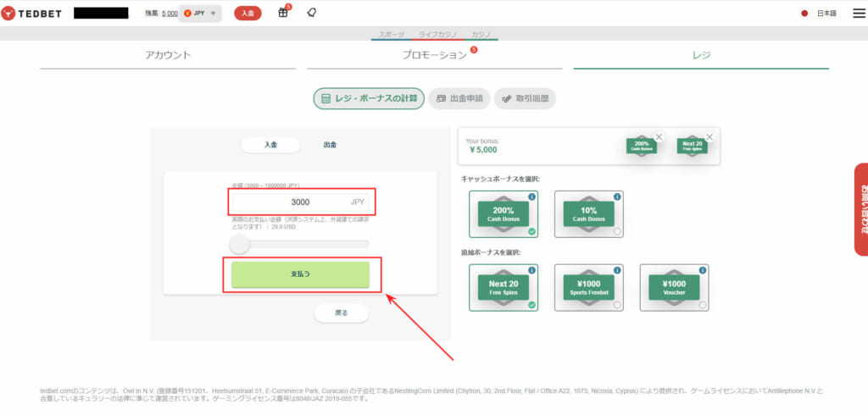Screen dimensions: 868x415
Task: Click the 5,000 balance link
Action: click(x=170, y=14)
